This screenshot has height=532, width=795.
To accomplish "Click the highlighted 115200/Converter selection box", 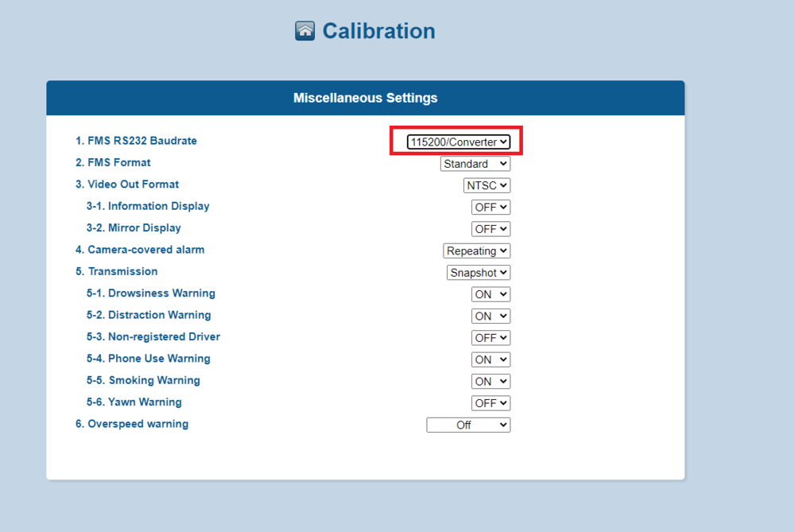I will (x=456, y=141).
